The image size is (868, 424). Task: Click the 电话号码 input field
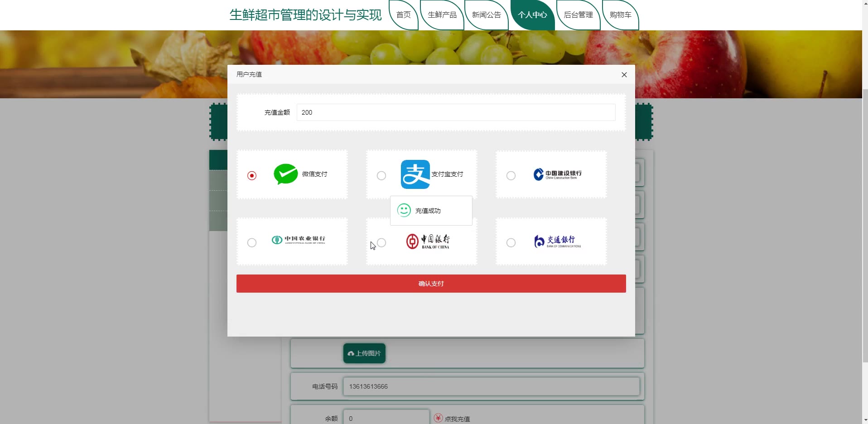pyautogui.click(x=492, y=386)
